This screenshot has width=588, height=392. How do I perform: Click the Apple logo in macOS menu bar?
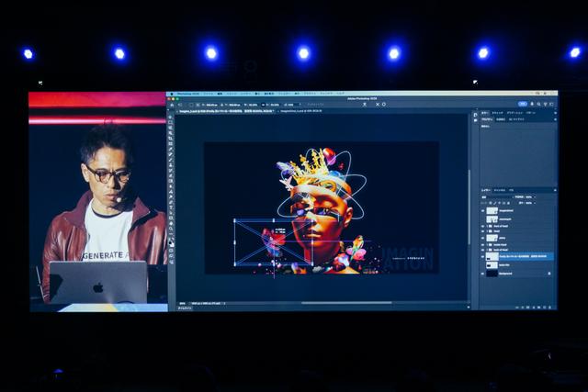click(x=172, y=94)
